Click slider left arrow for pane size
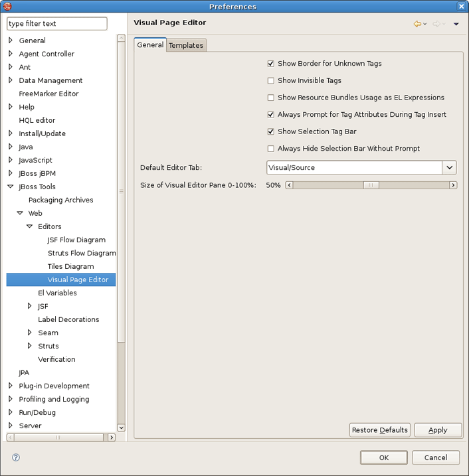469x476 pixels. tap(290, 185)
